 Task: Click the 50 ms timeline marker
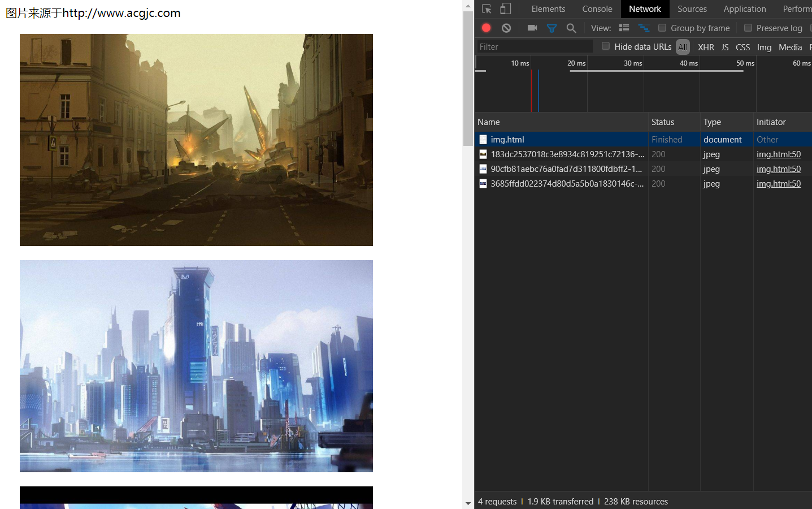pos(745,63)
